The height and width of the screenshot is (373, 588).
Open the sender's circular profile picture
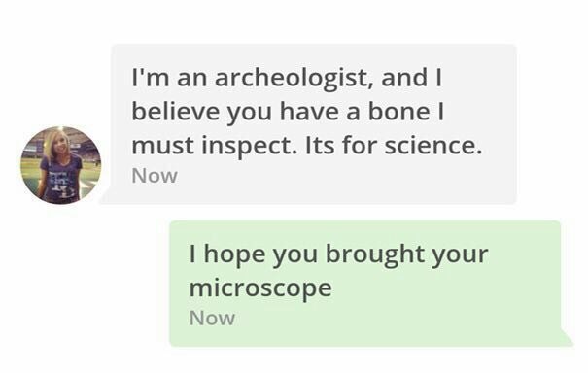click(x=61, y=165)
